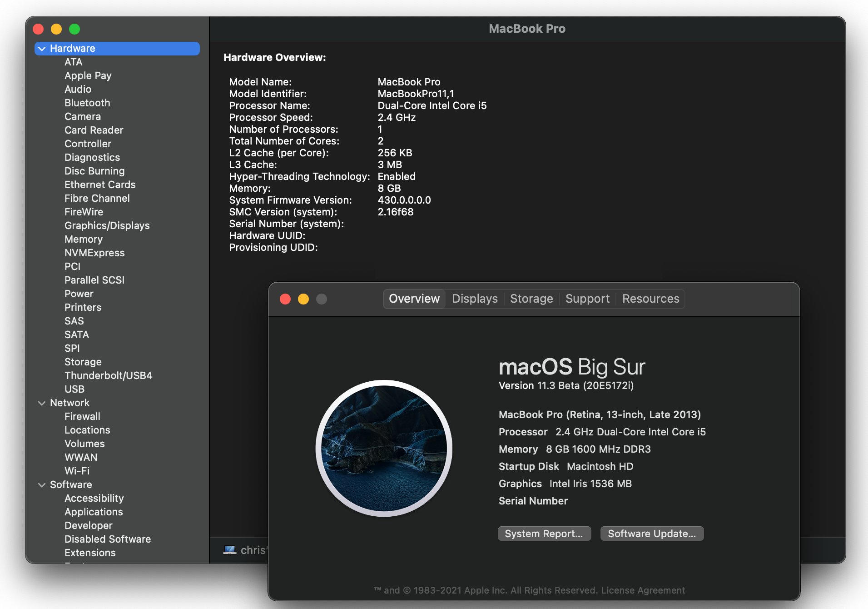Click the MacBookPro11,1 model identifier value
Viewport: 868px width, 609px height.
pyautogui.click(x=416, y=94)
